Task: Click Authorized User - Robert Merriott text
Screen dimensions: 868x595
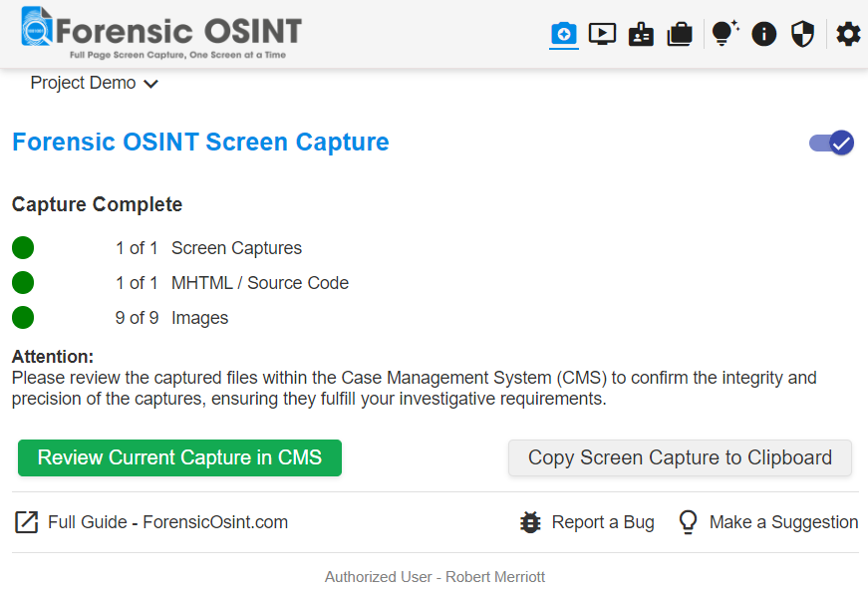Action: (434, 577)
